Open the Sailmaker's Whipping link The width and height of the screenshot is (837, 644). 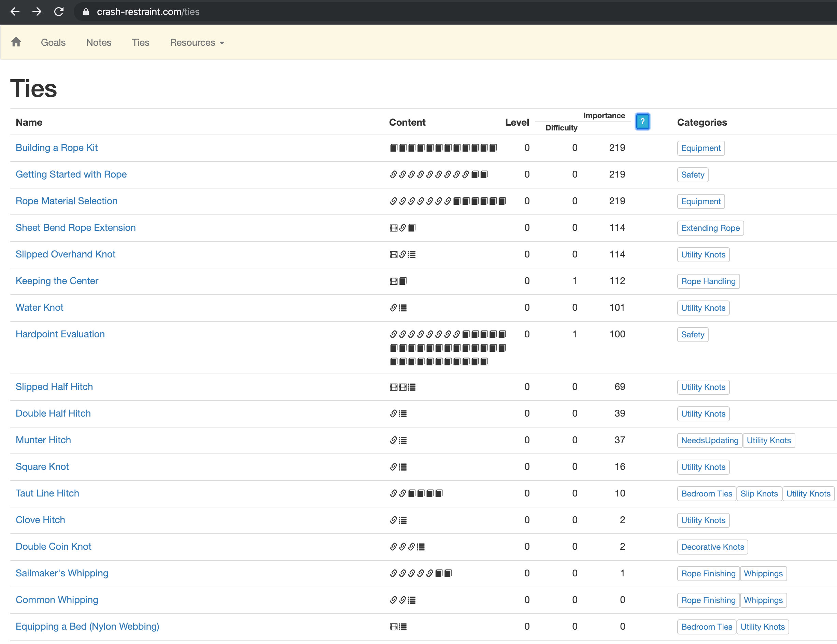tap(62, 573)
